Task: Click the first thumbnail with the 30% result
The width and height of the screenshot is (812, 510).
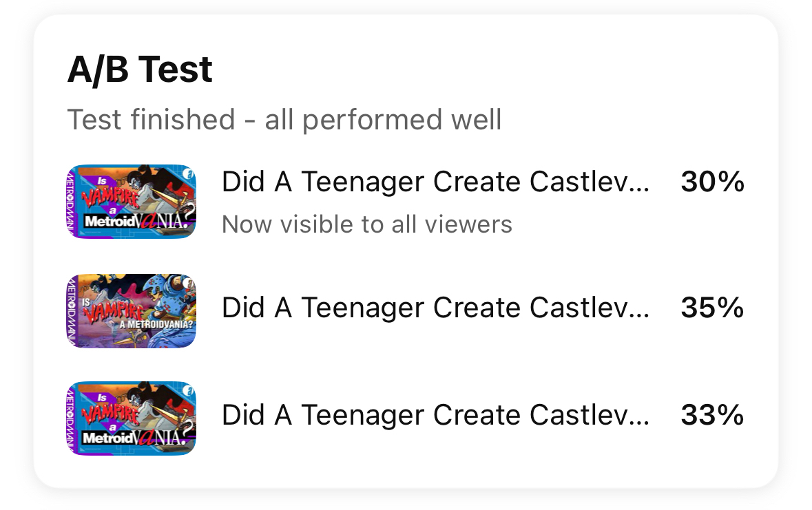Action: (x=131, y=201)
